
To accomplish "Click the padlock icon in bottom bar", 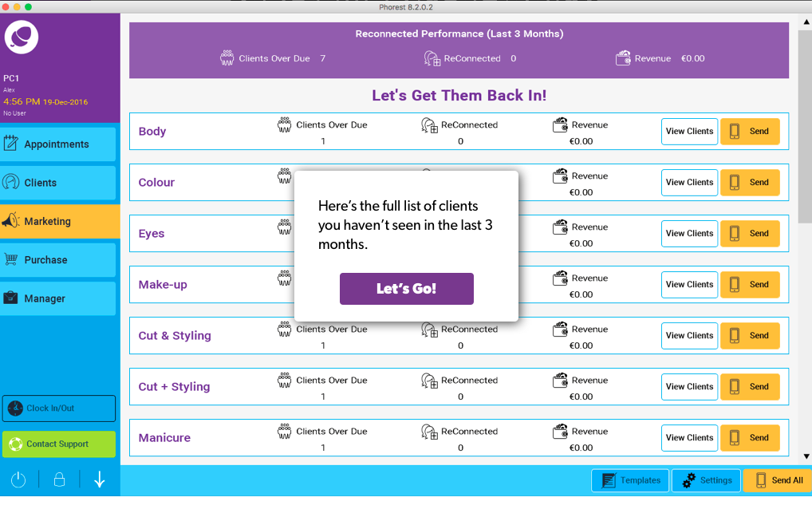I will point(59,480).
